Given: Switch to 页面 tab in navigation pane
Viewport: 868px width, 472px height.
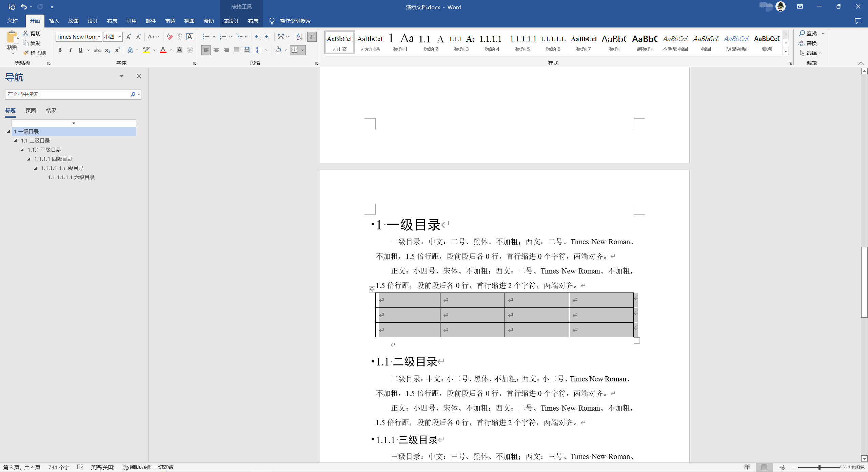Looking at the screenshot, I should click(x=31, y=110).
